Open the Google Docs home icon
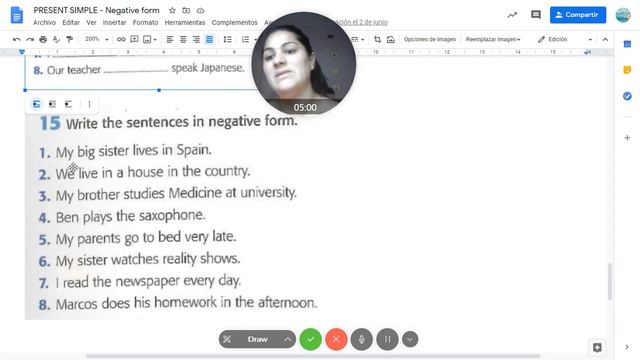The width and height of the screenshot is (640, 360). coord(17,15)
